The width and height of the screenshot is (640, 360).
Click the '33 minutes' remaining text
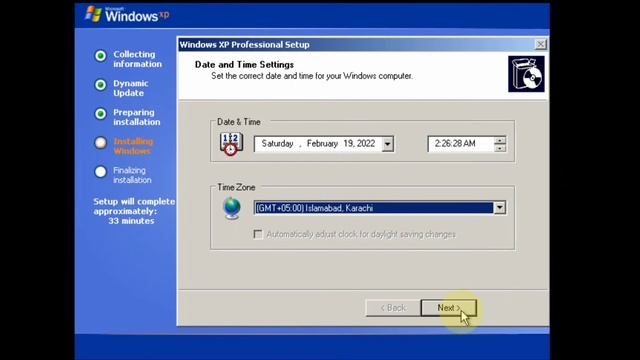point(131,221)
